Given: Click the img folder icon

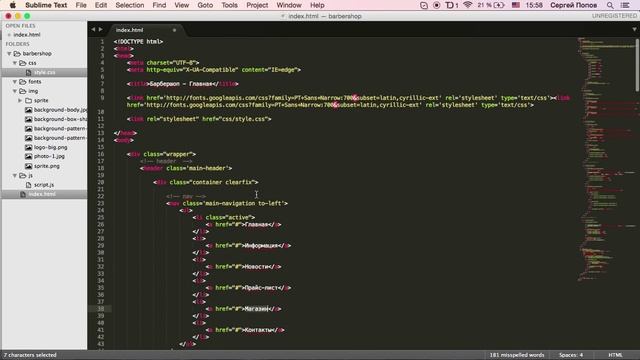Looking at the screenshot, I should click(x=22, y=91).
